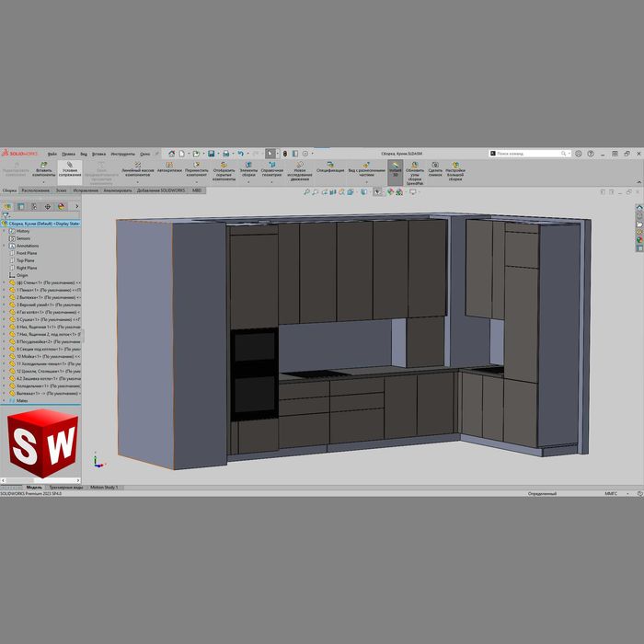The width and height of the screenshot is (644, 644).
Task: Expand the manager tabs arrow
Action: [76, 206]
